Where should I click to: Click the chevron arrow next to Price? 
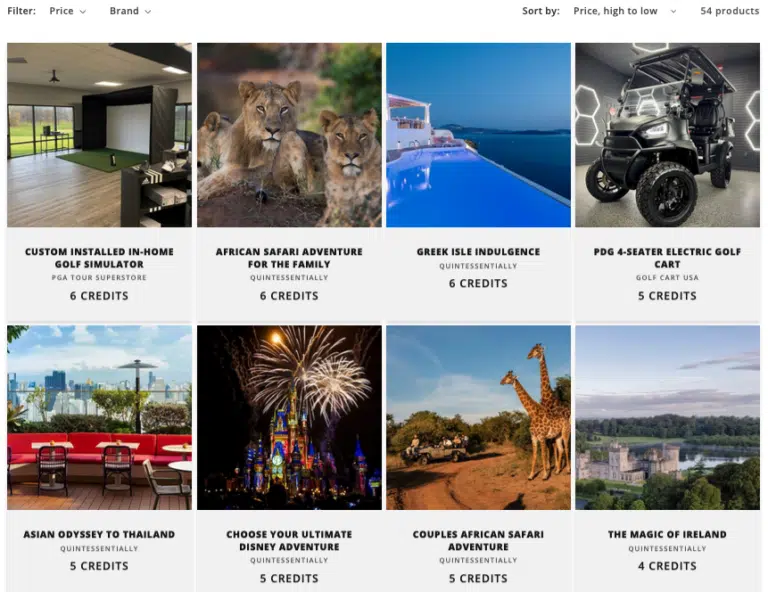(x=83, y=12)
